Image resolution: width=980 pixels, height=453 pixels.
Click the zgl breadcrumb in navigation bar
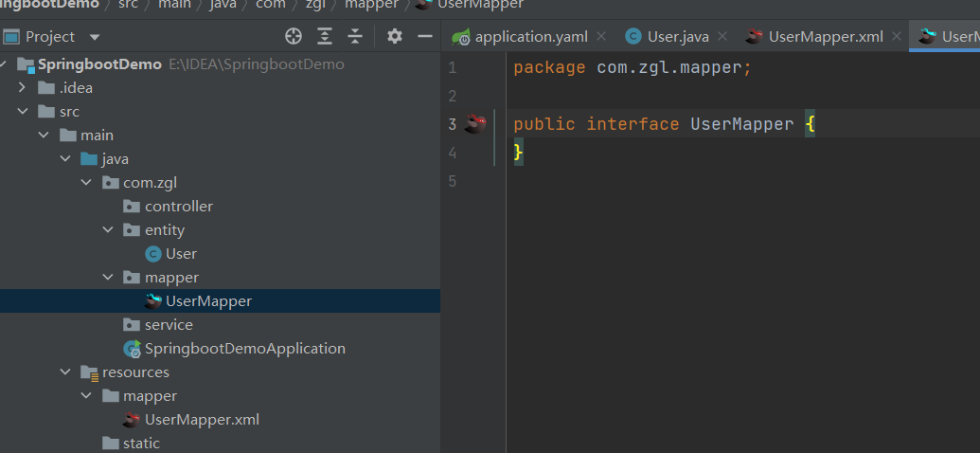click(x=315, y=5)
